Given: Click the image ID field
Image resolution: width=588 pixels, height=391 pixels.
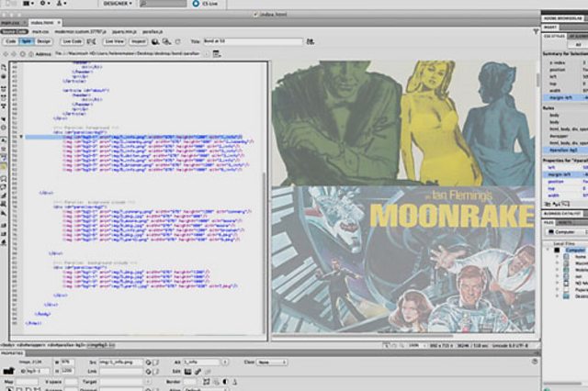Looking at the screenshot, I should [x=35, y=371].
